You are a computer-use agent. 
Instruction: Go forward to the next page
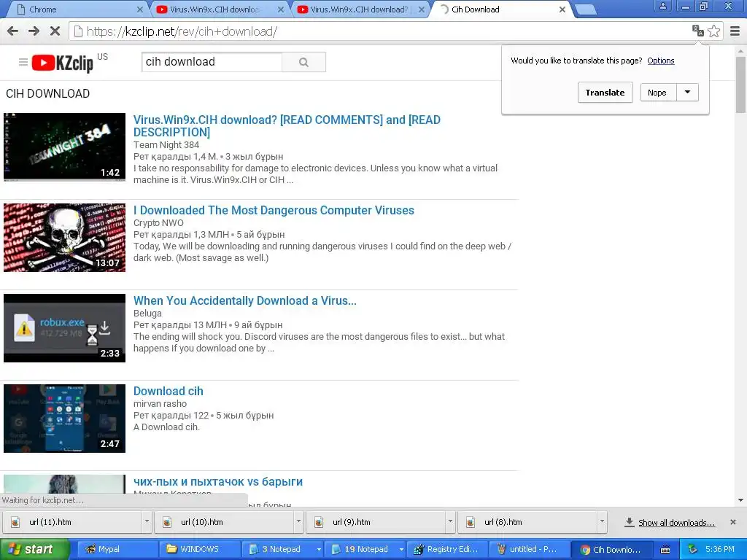click(34, 31)
